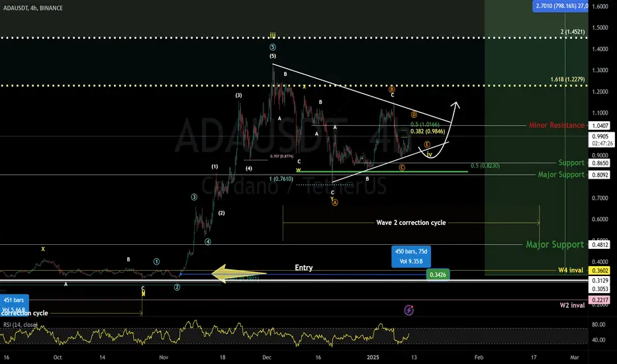Click the correction cycle label at bottom left

(24, 313)
